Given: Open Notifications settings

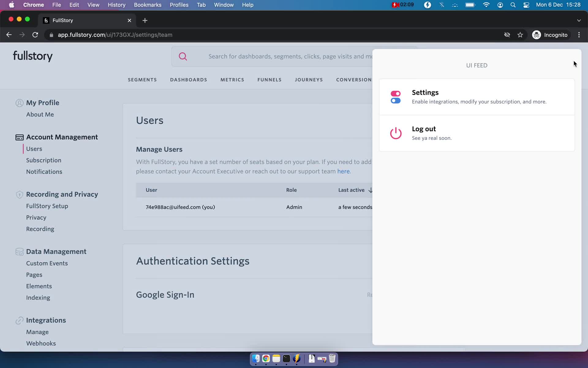Looking at the screenshot, I should [44, 172].
